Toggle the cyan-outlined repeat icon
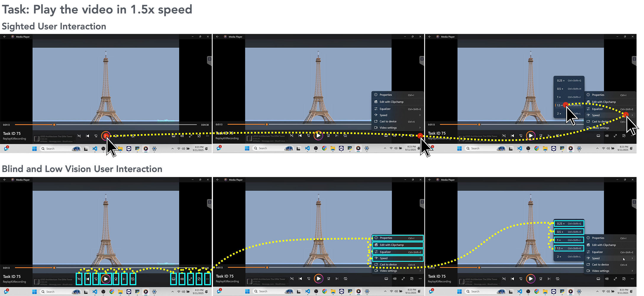644x296 pixels. [x=133, y=279]
